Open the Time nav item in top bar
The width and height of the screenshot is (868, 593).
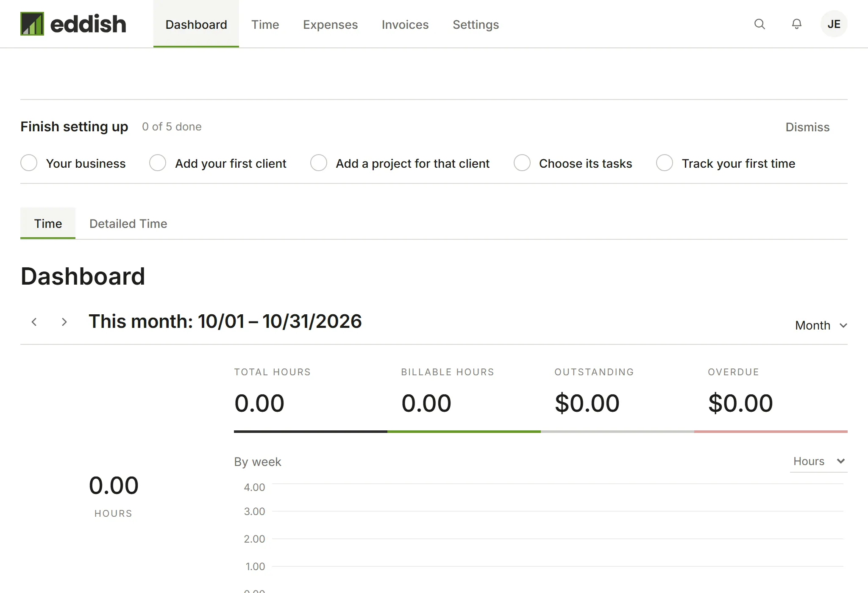point(265,25)
